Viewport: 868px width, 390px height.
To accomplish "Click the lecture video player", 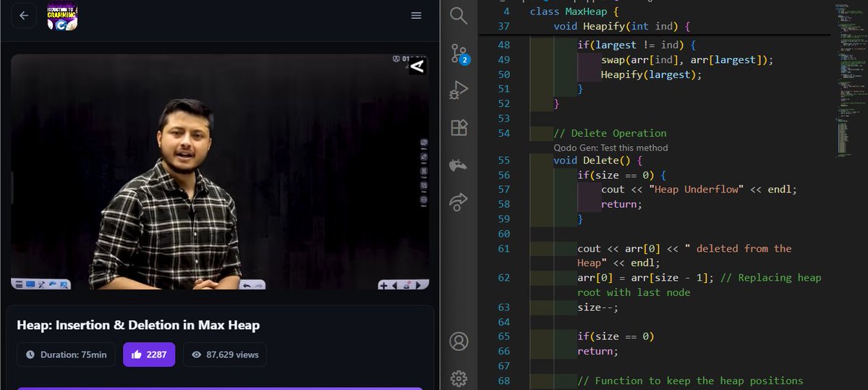I will coord(220,172).
